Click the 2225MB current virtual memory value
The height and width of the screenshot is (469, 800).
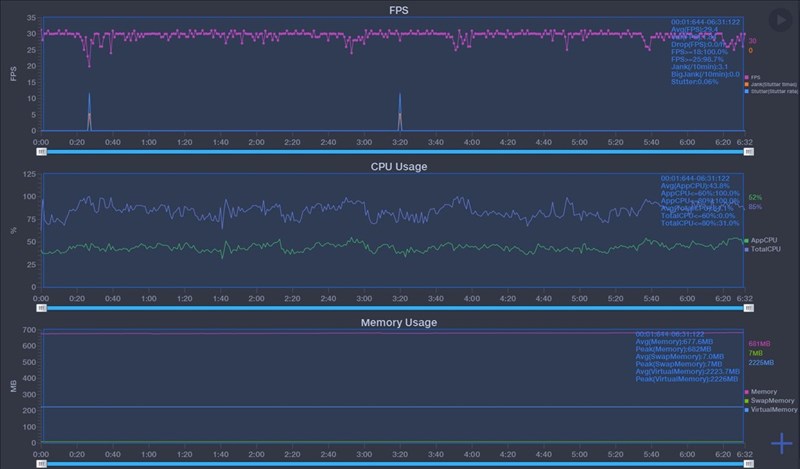(x=761, y=362)
